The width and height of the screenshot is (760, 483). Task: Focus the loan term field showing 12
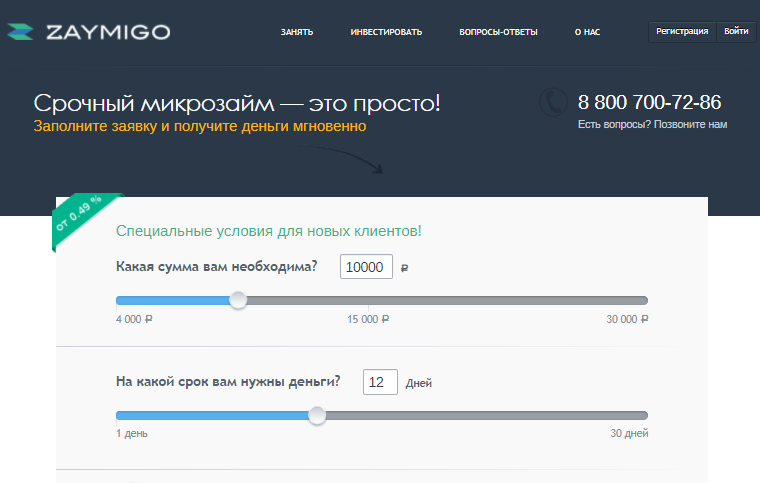[x=380, y=382]
